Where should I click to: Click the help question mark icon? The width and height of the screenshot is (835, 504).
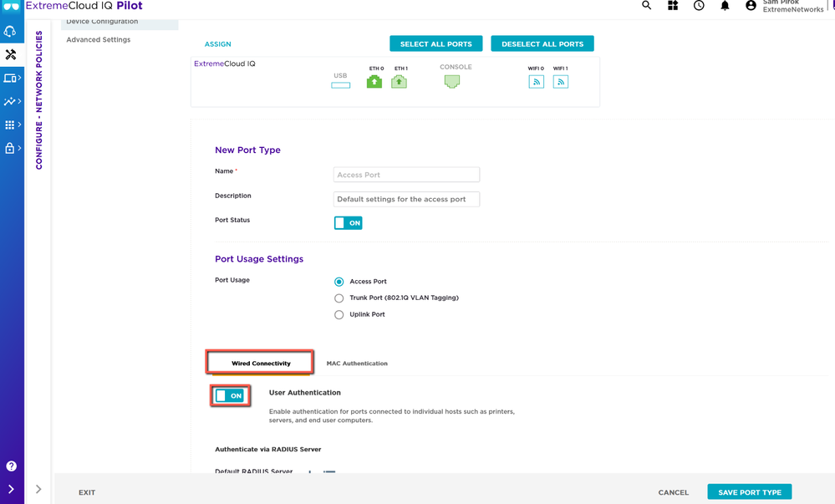tap(12, 466)
